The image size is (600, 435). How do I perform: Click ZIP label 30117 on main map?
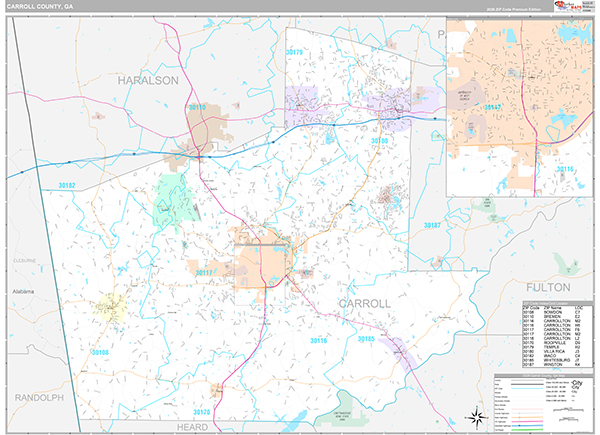pos(204,273)
